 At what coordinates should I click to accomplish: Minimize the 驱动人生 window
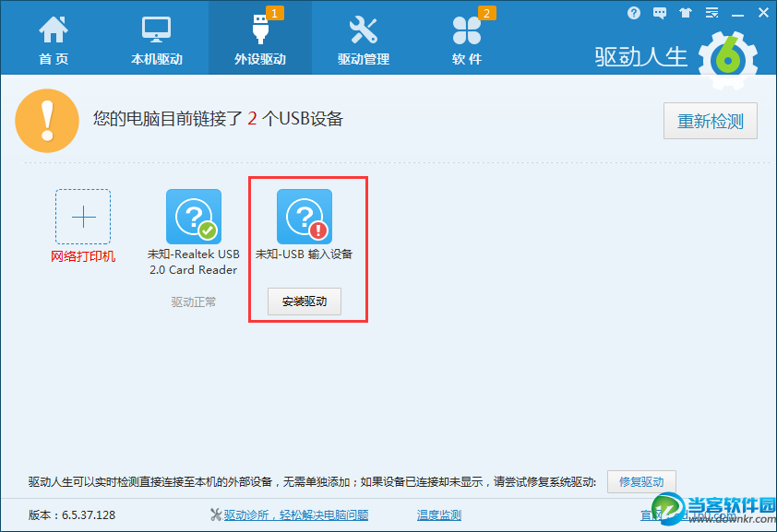[737, 15]
